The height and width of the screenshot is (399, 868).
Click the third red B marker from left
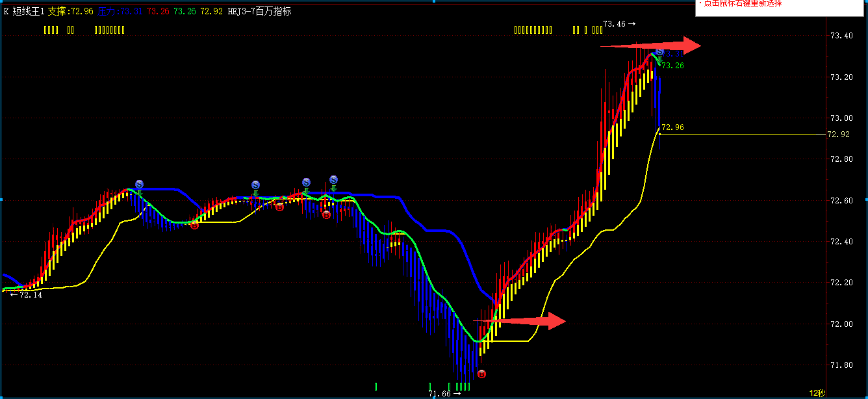(x=326, y=214)
